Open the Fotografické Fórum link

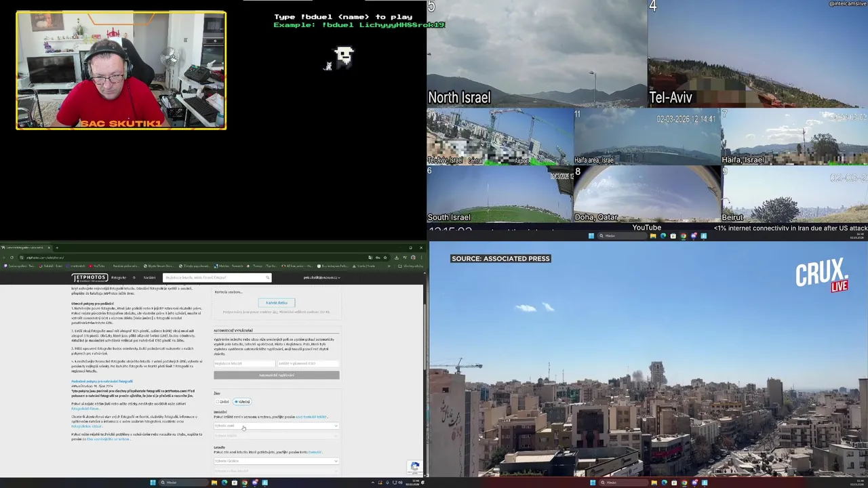[x=85, y=409]
